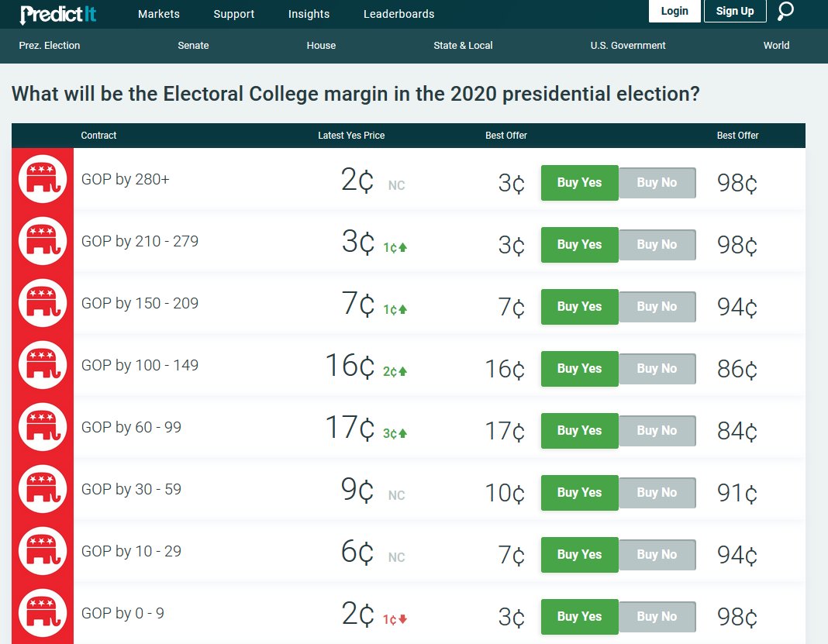Switch to U.S. Government category
This screenshot has width=828, height=644.
pyautogui.click(x=628, y=46)
